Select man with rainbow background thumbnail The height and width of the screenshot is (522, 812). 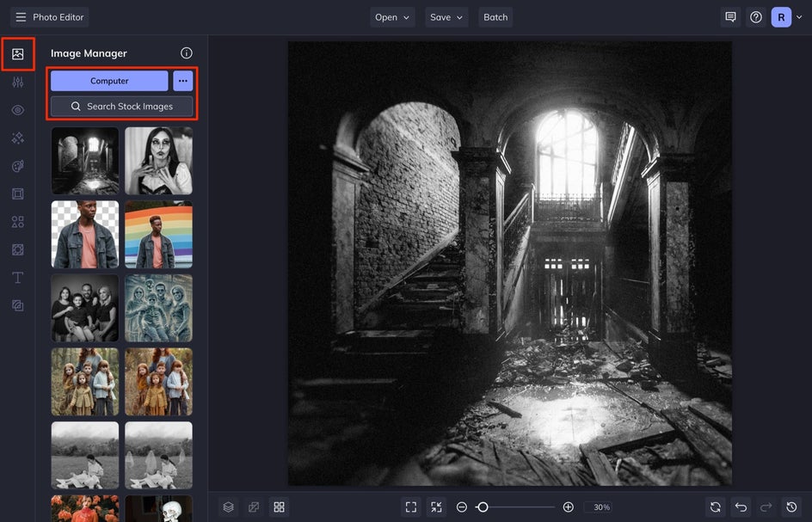click(x=158, y=235)
